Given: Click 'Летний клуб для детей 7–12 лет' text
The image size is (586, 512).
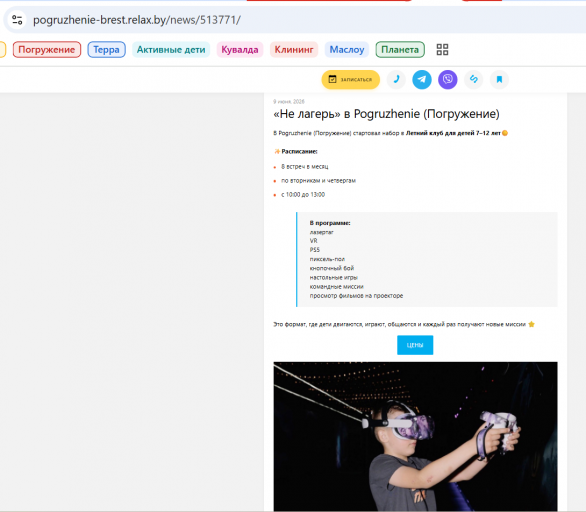Looking at the screenshot, I should pos(453,133).
